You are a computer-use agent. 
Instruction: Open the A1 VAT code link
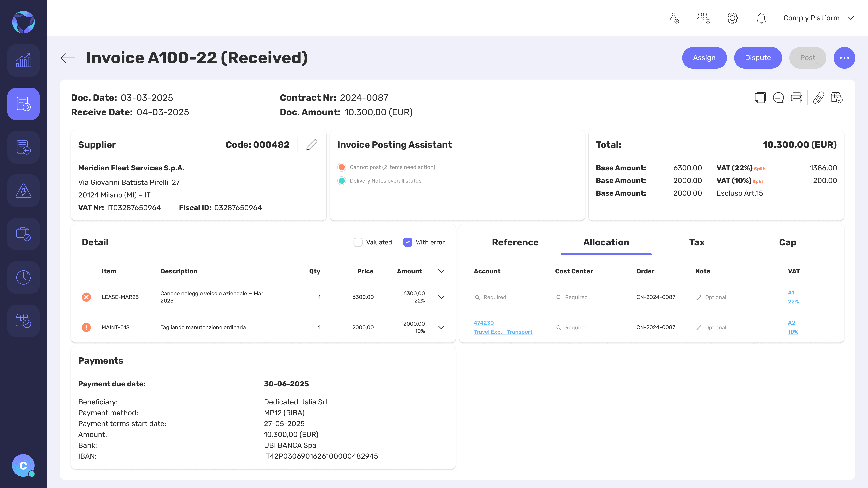[791, 293]
